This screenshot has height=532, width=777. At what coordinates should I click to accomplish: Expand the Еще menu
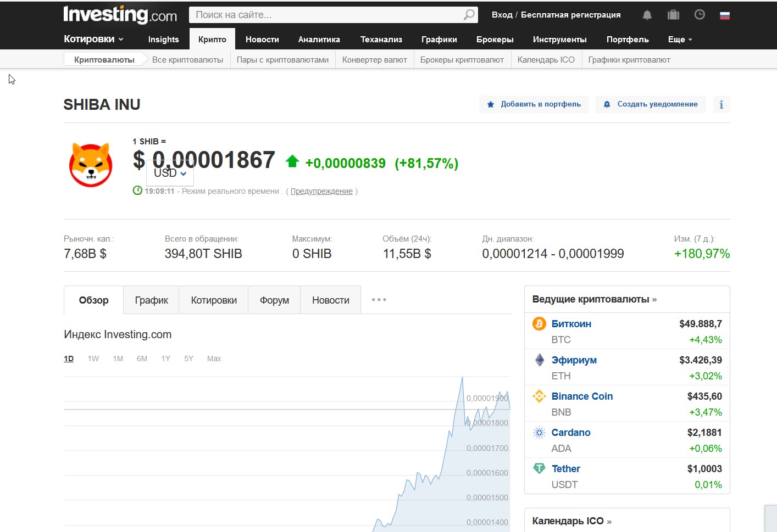click(x=680, y=40)
